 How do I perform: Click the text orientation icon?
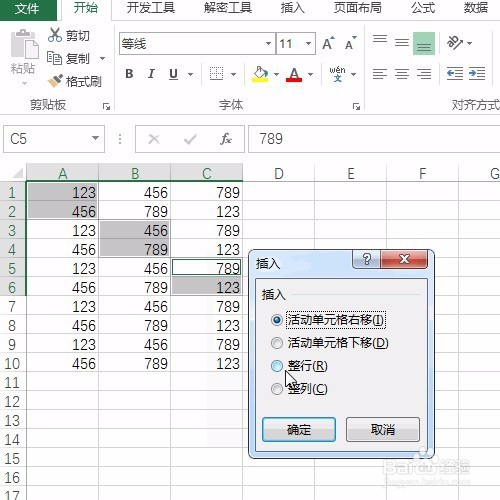(455, 43)
